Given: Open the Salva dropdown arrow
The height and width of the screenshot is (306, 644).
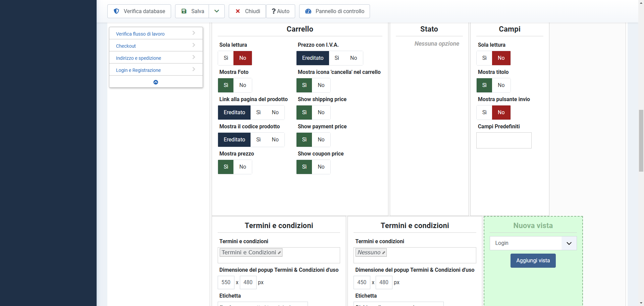Looking at the screenshot, I should pos(217,11).
